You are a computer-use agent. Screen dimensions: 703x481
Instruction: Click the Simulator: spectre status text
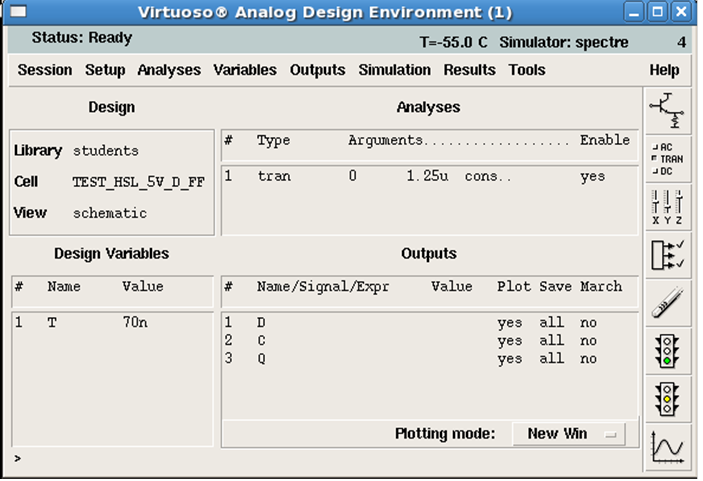coord(564,42)
